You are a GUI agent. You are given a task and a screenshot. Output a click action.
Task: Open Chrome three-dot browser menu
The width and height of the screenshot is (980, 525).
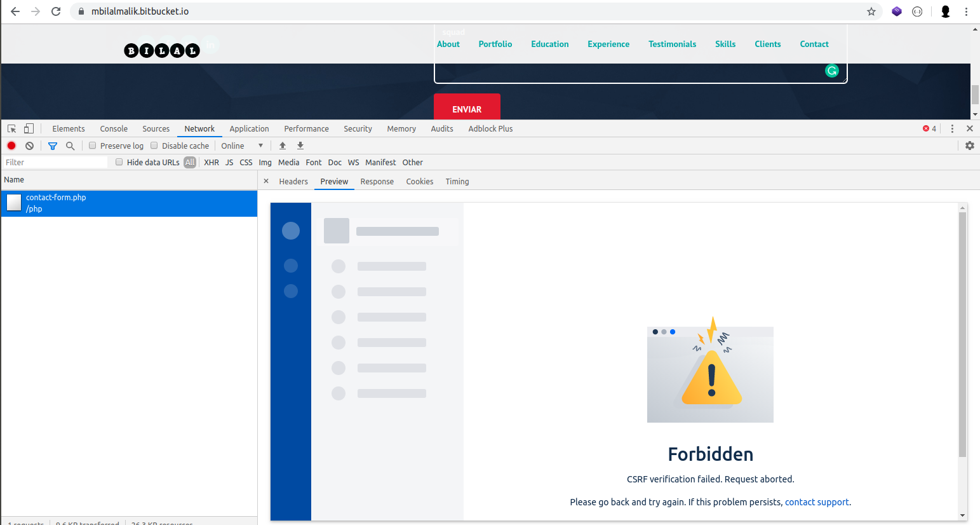(x=966, y=11)
